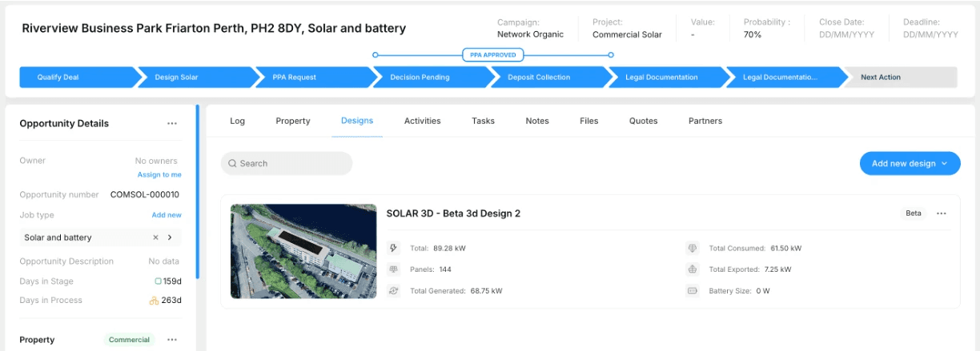Click the designs Search field
This screenshot has width=980, height=351.
pos(287,163)
